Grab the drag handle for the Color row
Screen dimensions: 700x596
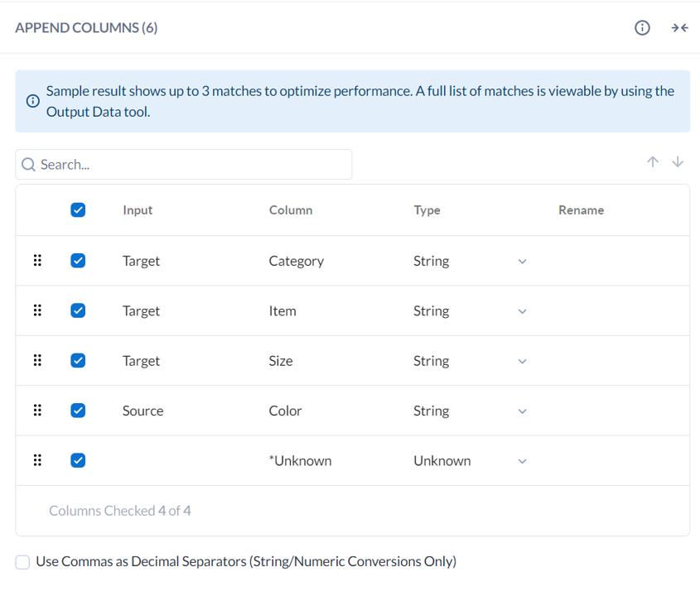pyautogui.click(x=37, y=410)
